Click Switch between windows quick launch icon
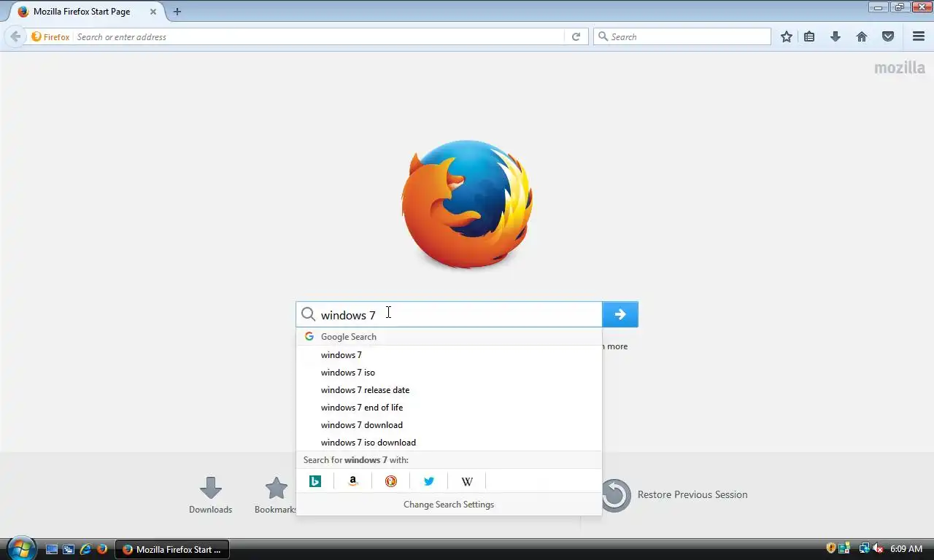This screenshot has height=560, width=934. 69,549
